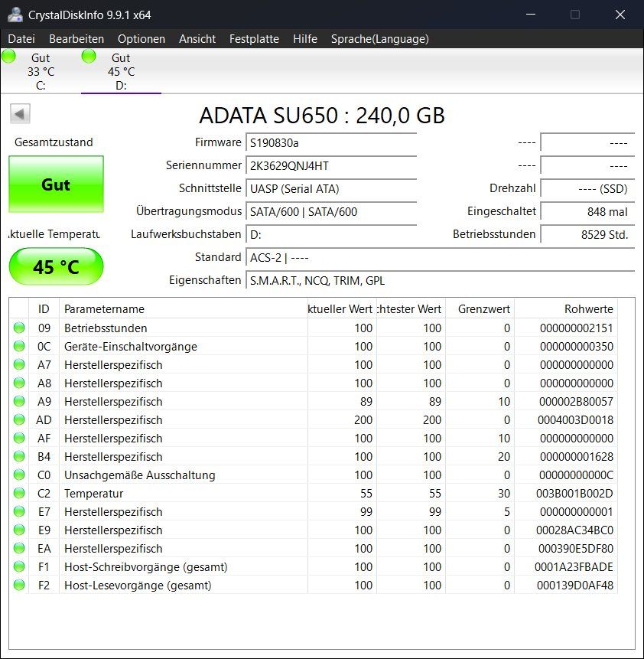Click the Betriebsstunden field 8529 Std.
Image resolution: width=644 pixels, height=659 pixels.
[587, 234]
